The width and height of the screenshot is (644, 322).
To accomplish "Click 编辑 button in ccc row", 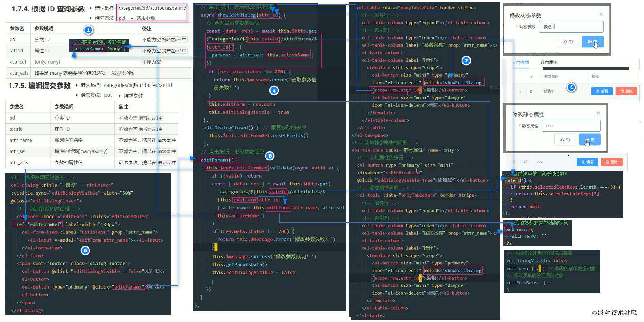I will click(587, 162).
